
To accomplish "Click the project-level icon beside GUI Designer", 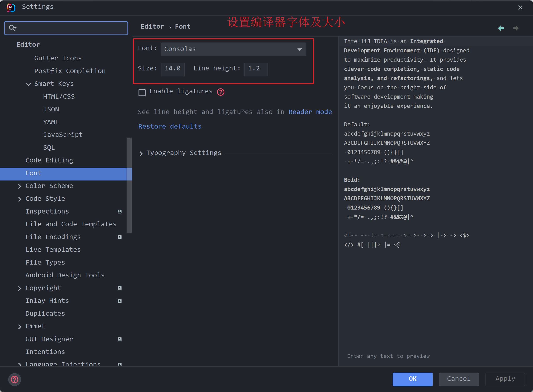I will tap(120, 339).
